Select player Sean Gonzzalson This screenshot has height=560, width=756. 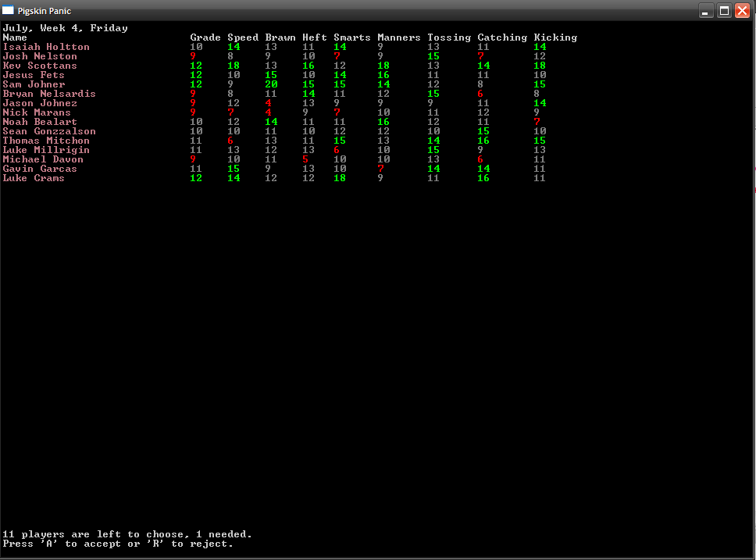point(49,131)
